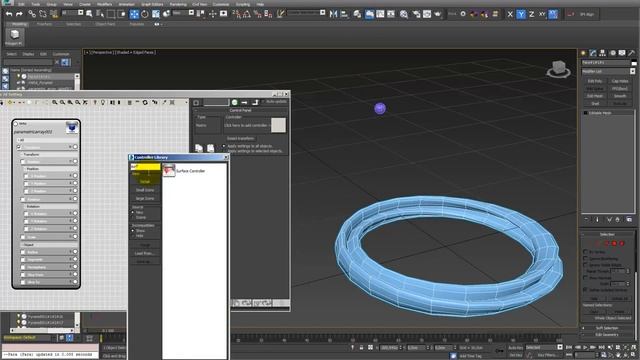The image size is (640, 360).
Task: Restrict transform to Y axis
Action: 521,14
